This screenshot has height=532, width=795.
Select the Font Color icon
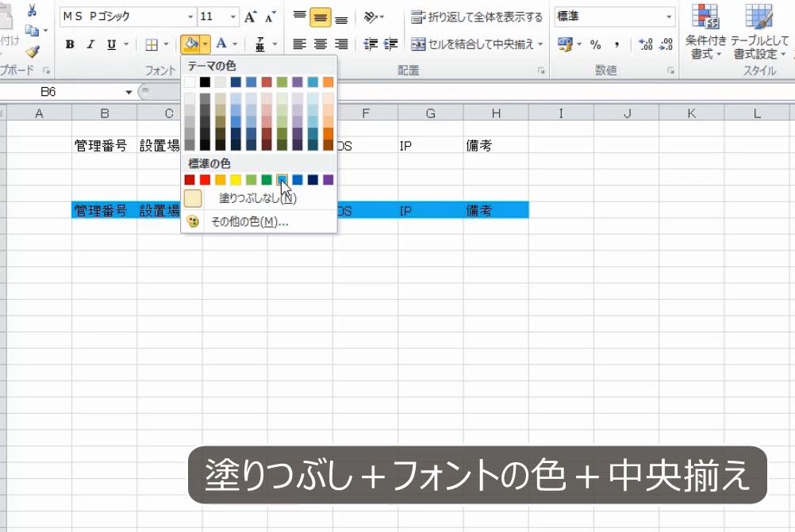[222, 44]
